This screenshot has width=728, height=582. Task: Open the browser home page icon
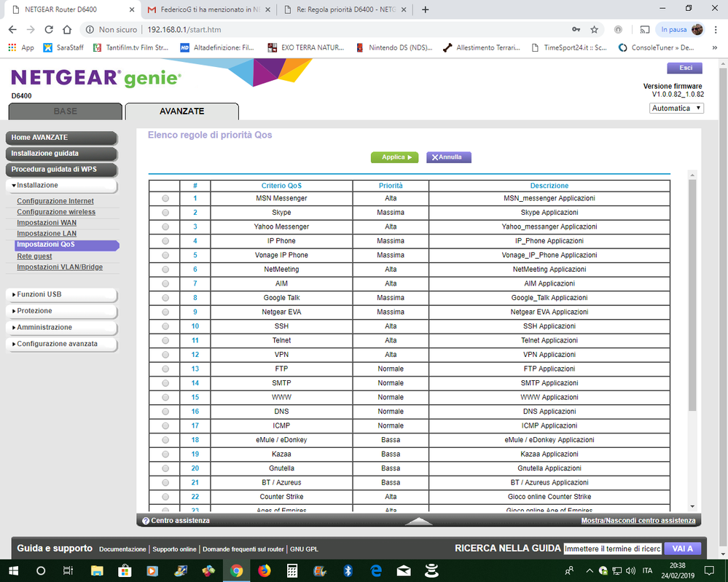(x=67, y=30)
